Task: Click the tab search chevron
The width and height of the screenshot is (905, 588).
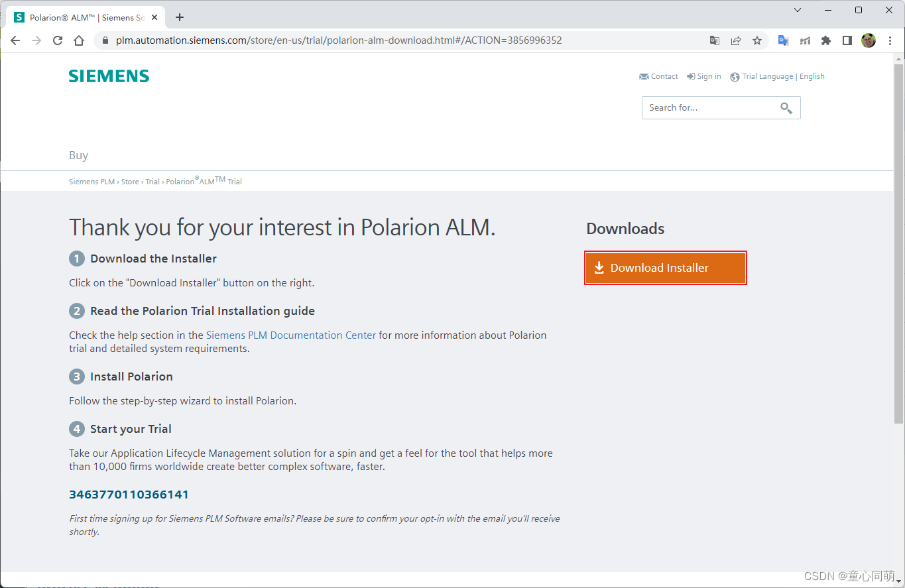Action: [x=798, y=10]
